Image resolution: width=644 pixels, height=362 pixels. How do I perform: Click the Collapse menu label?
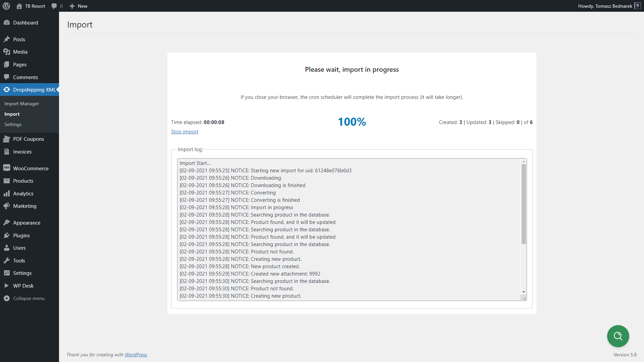pyautogui.click(x=29, y=298)
